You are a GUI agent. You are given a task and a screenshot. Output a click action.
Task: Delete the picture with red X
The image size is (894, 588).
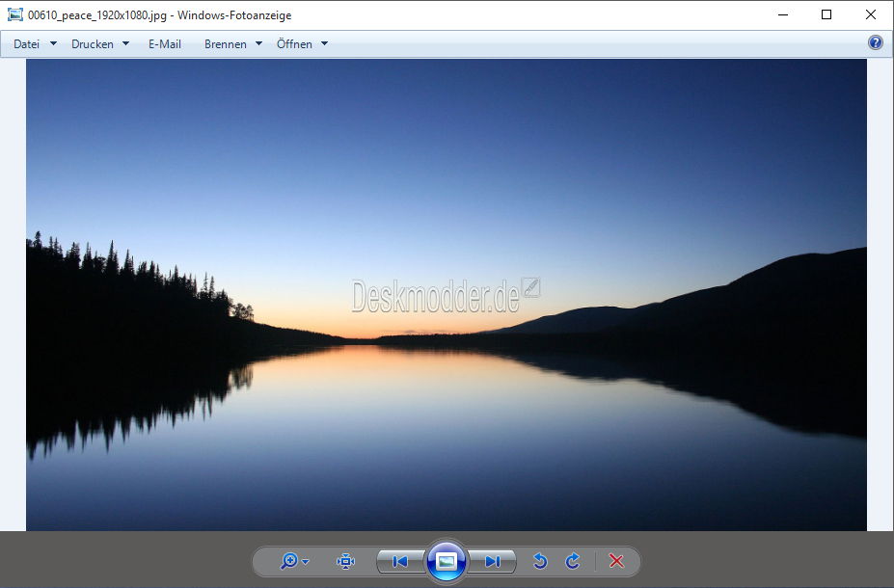click(616, 561)
